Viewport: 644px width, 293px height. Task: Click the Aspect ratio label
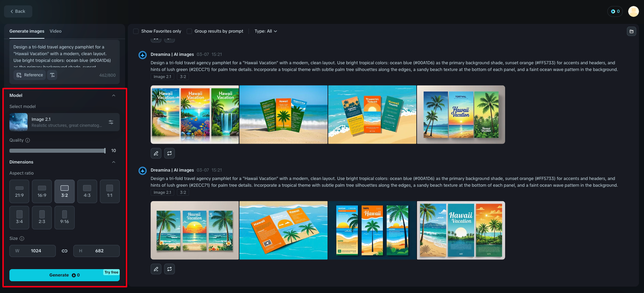click(x=22, y=173)
